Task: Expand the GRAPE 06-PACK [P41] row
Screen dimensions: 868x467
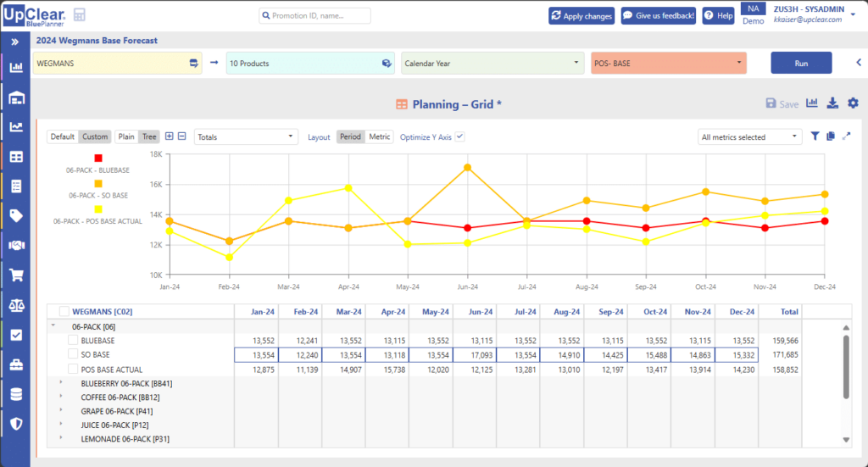Action: (61, 410)
